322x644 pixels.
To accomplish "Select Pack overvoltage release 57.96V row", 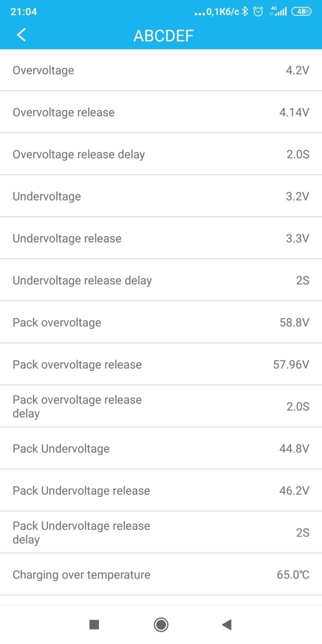I will [x=161, y=365].
